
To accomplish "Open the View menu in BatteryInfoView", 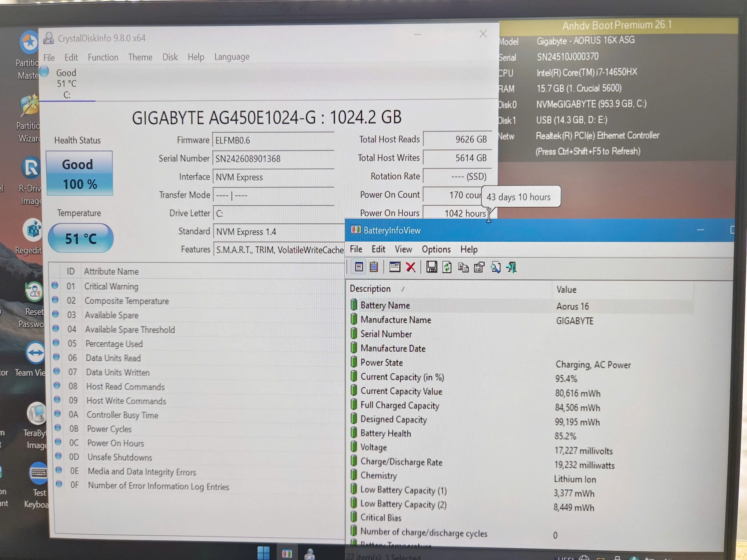I will click(403, 249).
